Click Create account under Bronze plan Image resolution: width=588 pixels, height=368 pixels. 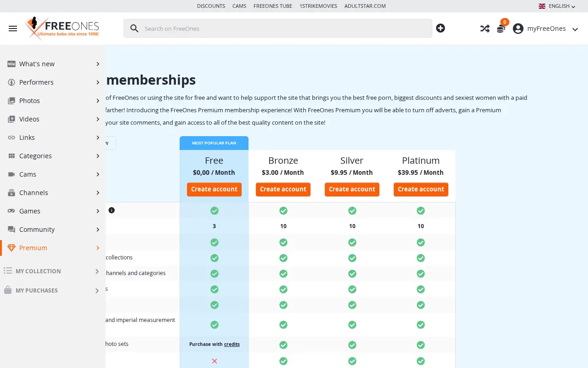(283, 189)
